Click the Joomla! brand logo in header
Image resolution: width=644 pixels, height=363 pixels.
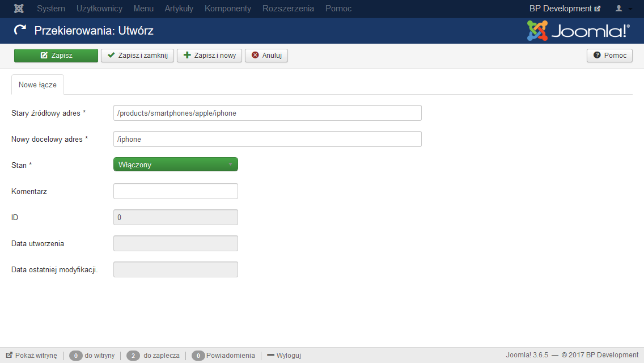[x=578, y=31]
